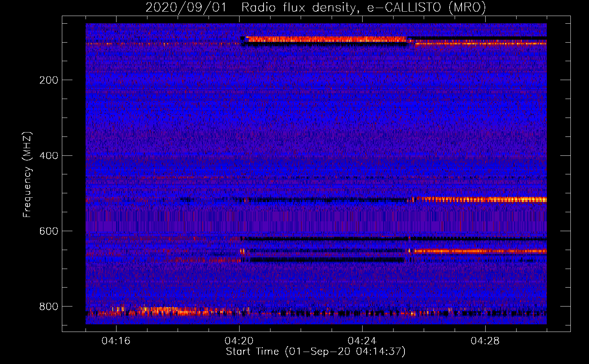Click the 04:28 time tick label
The image size is (589, 364).
point(485,341)
